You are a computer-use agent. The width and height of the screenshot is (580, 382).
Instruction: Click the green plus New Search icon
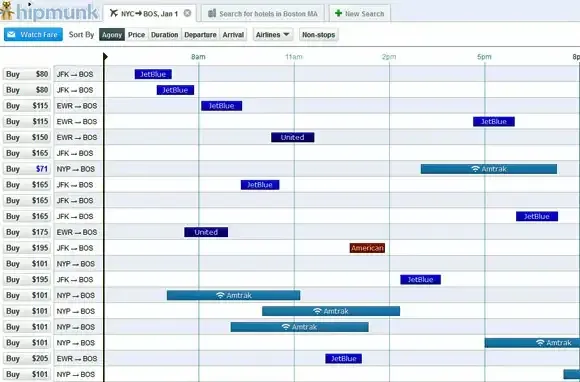point(338,14)
